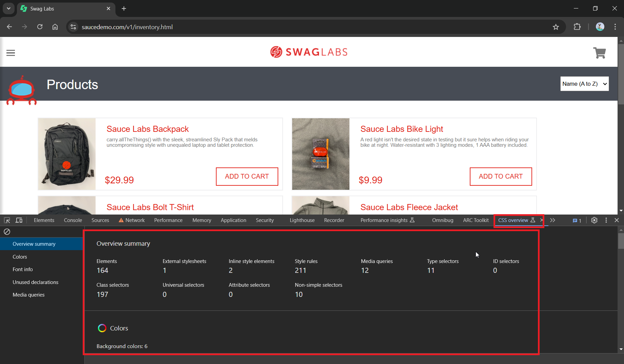The width and height of the screenshot is (624, 364).
Task: Open DevTools settings gear
Action: pyautogui.click(x=594, y=220)
